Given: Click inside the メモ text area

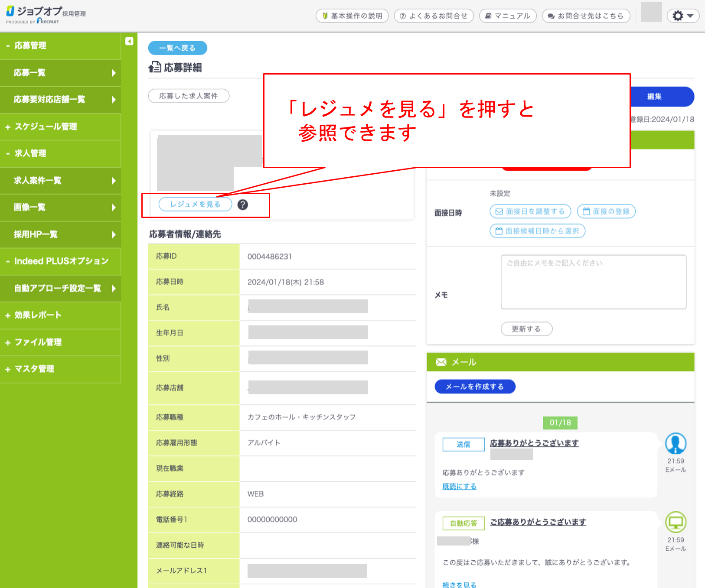Looking at the screenshot, I should point(593,282).
